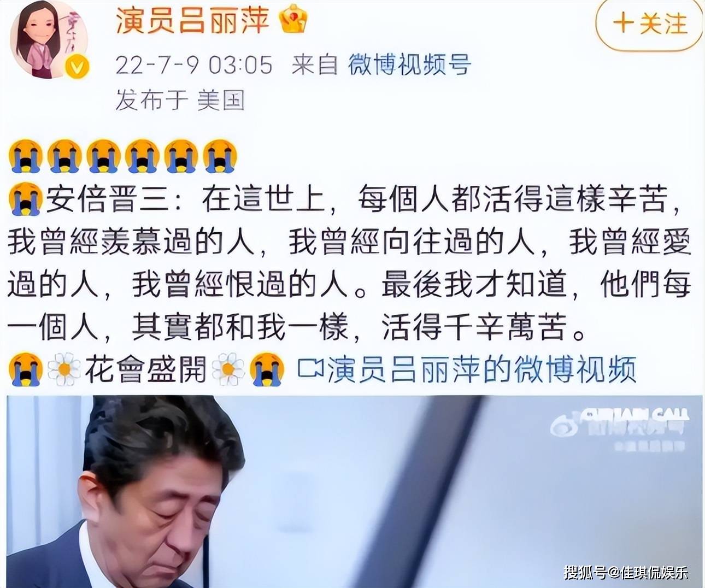Click the yellow verified badge on avatar
Screen dimensions: 705x588
click(77, 67)
